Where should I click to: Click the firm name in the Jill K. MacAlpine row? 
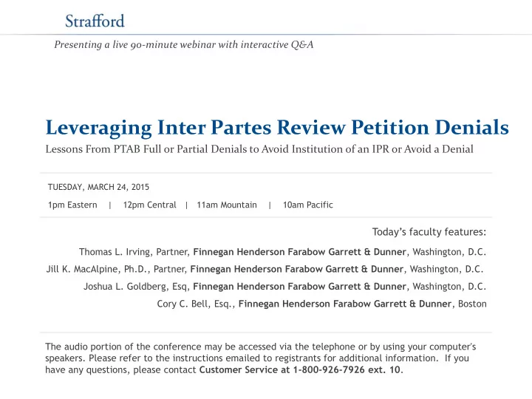click(297, 269)
